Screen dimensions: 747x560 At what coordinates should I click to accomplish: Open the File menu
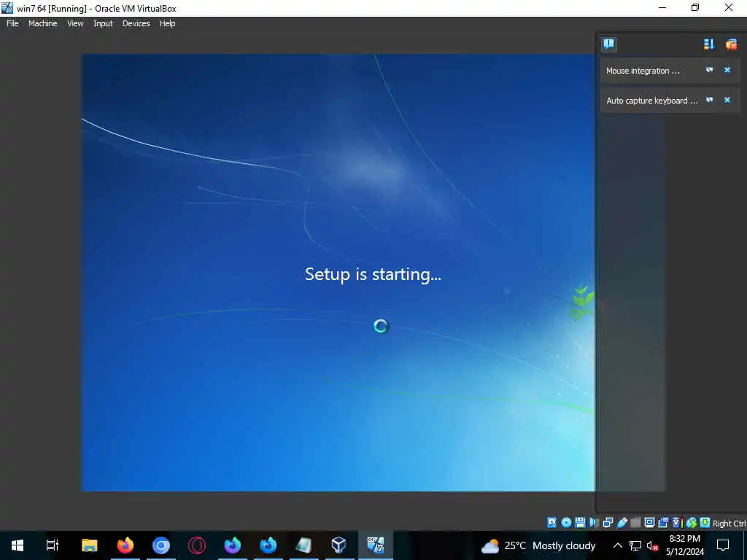pos(12,23)
